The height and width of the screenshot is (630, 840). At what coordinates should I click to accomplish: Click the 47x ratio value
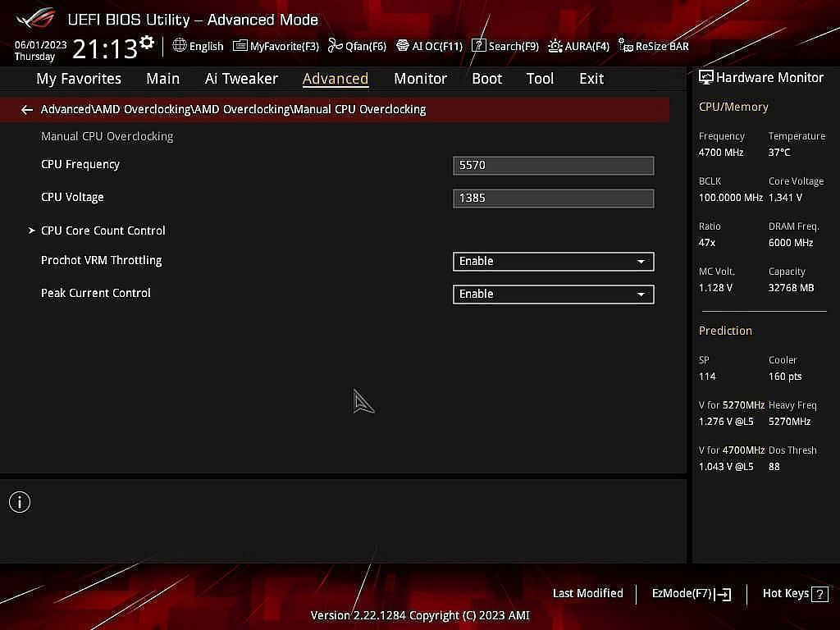[707, 243]
